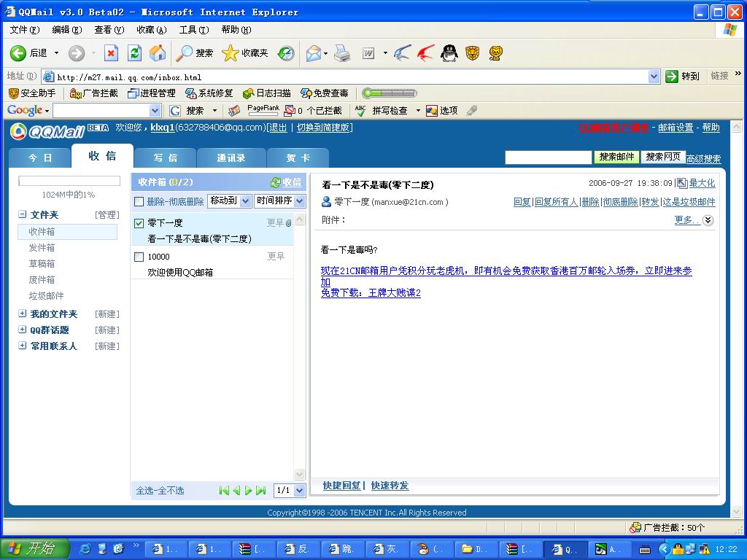This screenshot has width=747, height=560.
Task: Uncheck the 零下一度 mail checkbox
Action: tap(139, 223)
